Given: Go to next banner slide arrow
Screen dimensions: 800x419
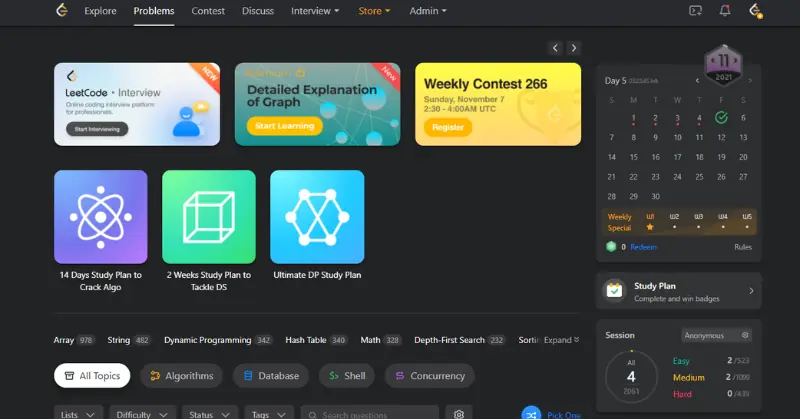Looking at the screenshot, I should [x=574, y=48].
